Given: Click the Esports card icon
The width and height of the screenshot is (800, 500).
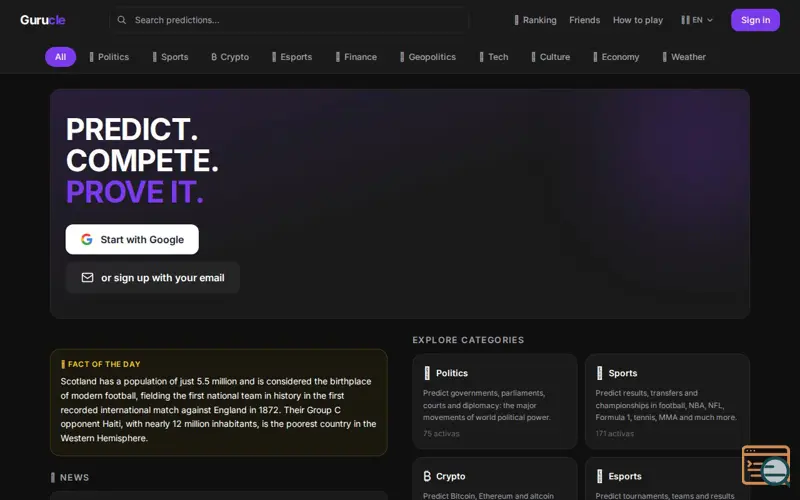Looking at the screenshot, I should 599,476.
